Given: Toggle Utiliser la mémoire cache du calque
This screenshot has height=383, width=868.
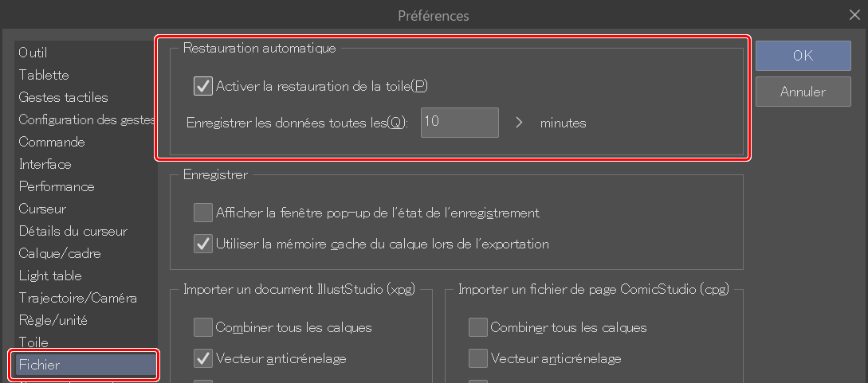Looking at the screenshot, I should pos(203,244).
